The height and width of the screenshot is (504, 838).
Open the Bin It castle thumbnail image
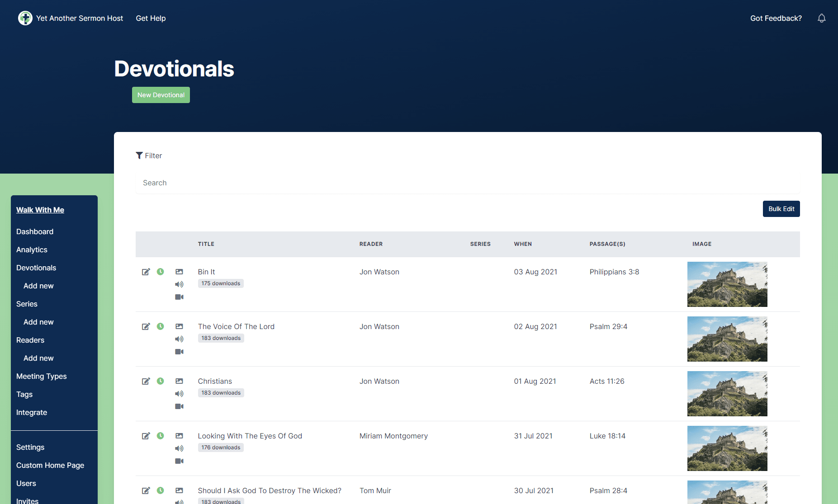[x=727, y=284]
